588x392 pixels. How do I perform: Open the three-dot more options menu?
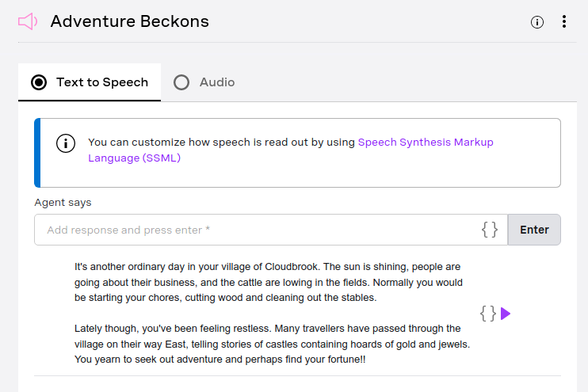pos(564,21)
